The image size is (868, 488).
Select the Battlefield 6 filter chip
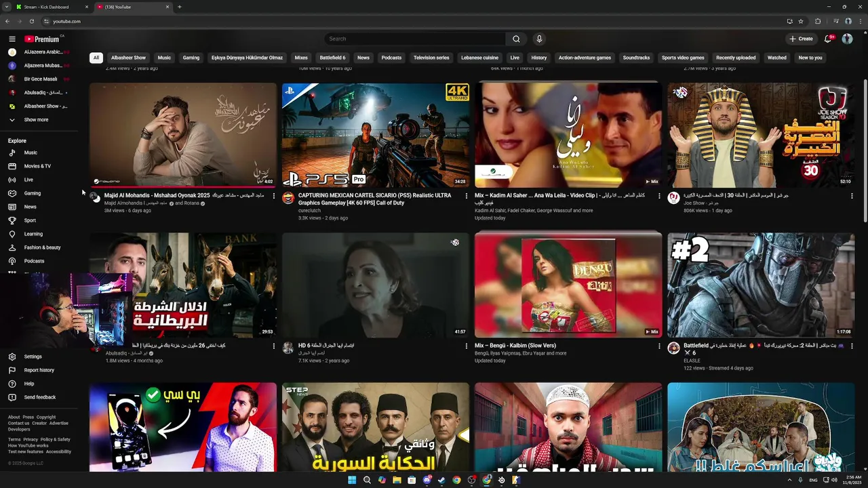tap(332, 58)
